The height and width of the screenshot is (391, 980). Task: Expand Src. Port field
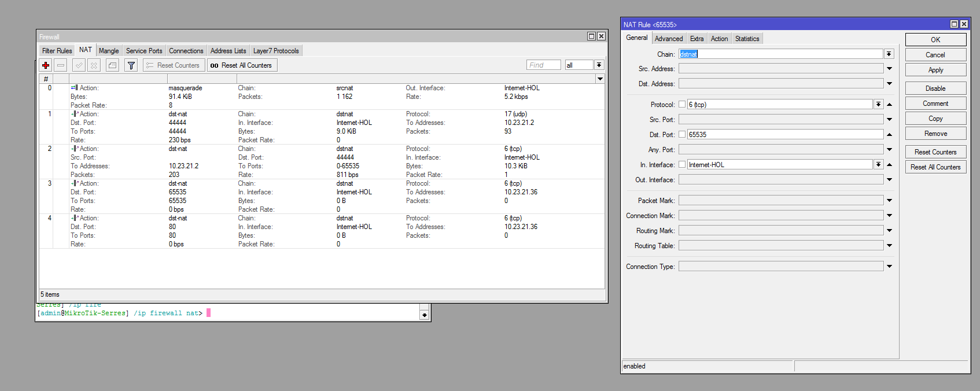tap(889, 120)
